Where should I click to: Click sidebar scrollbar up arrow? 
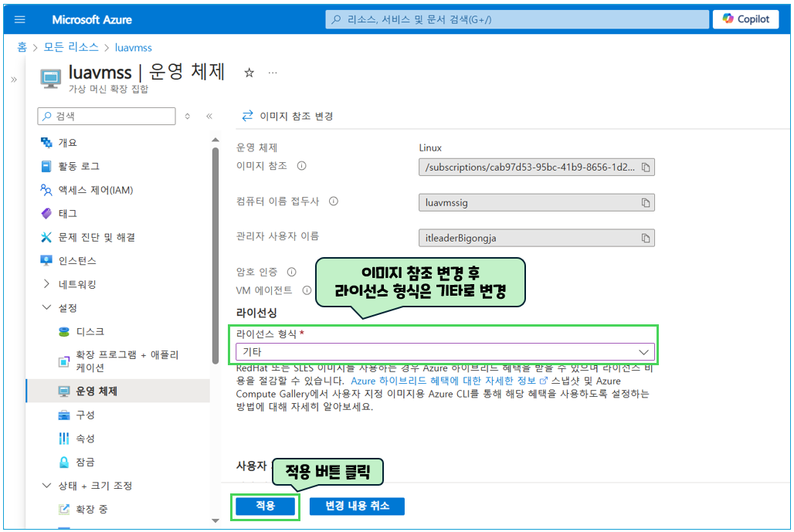[215, 140]
